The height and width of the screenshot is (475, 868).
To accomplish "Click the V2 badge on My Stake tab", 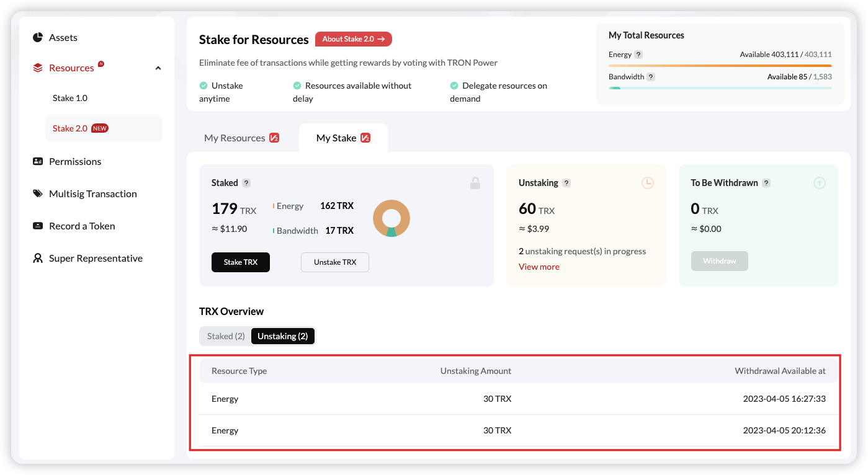I will [x=365, y=138].
